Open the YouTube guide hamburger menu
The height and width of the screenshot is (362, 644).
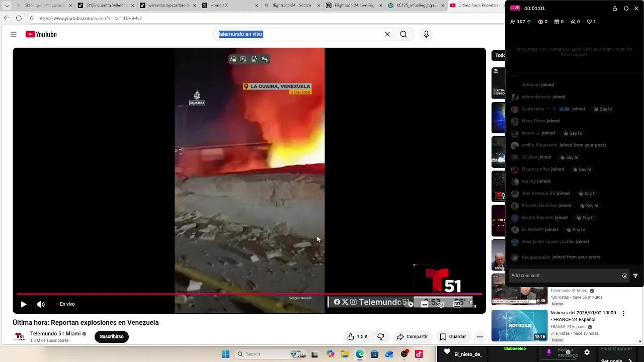tap(14, 34)
